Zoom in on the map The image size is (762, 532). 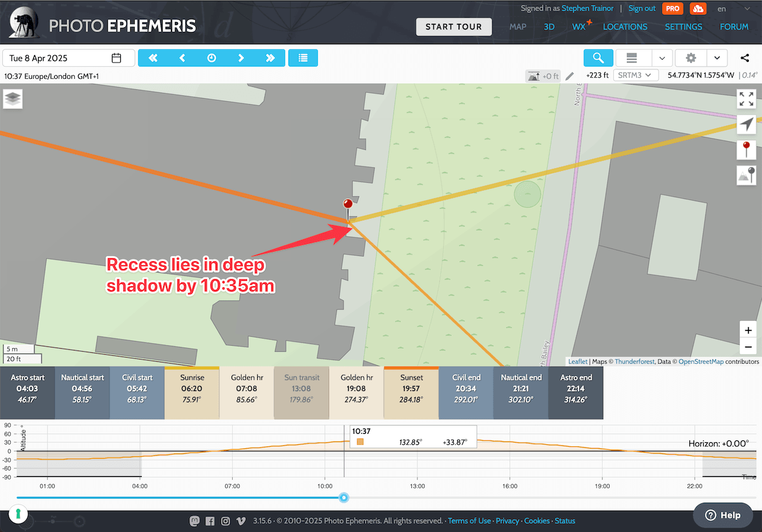pyautogui.click(x=748, y=330)
